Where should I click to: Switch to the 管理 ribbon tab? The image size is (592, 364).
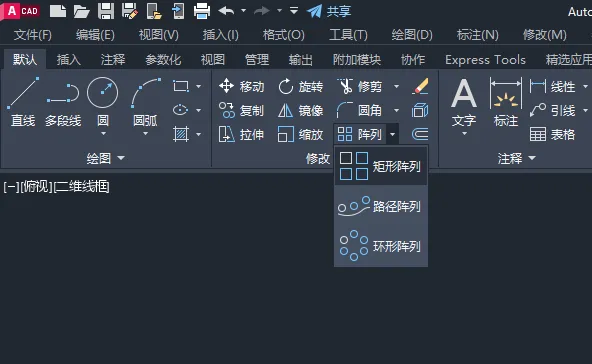pos(257,60)
